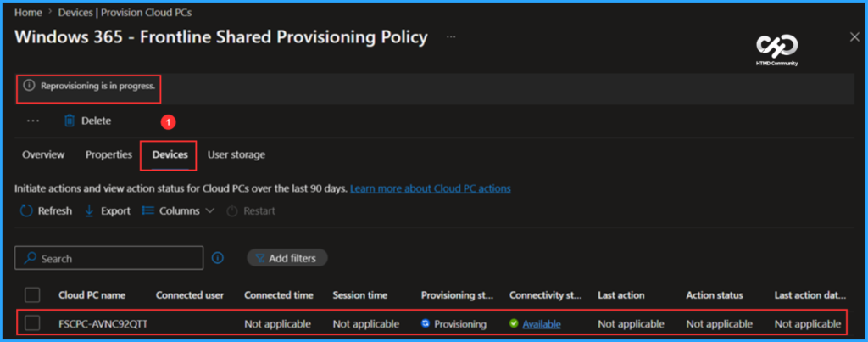This screenshot has width=868, height=342.
Task: Click Not applicable under Connected time
Action: (x=277, y=324)
